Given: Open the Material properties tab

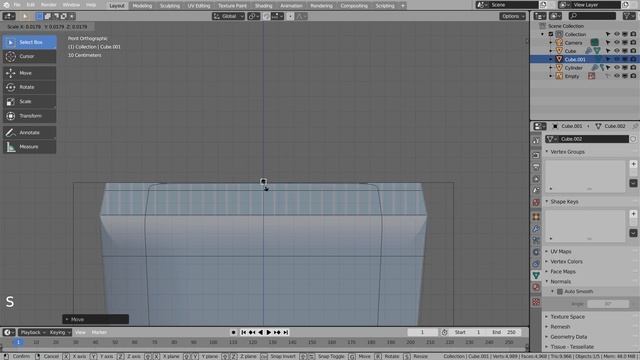Looking at the screenshot, I should tap(536, 288).
